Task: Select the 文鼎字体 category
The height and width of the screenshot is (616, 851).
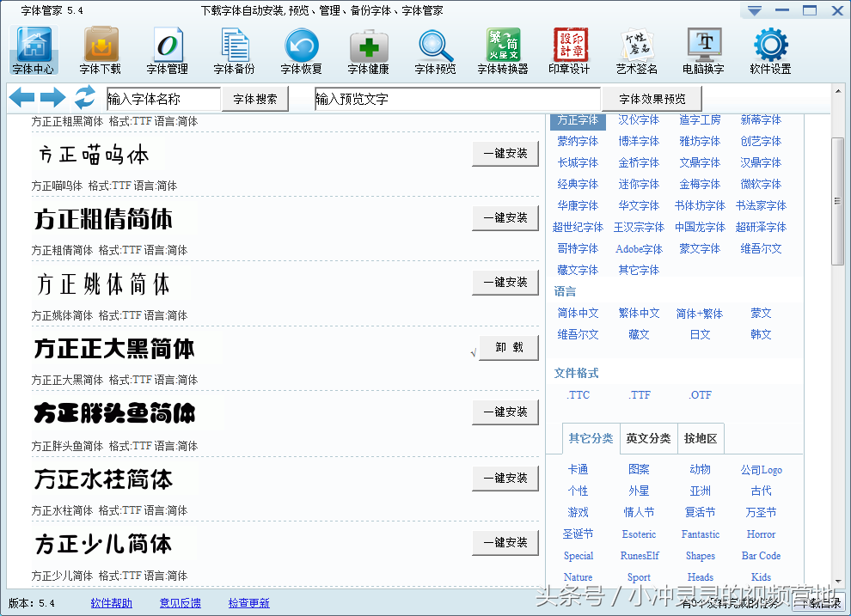Action: 700,162
